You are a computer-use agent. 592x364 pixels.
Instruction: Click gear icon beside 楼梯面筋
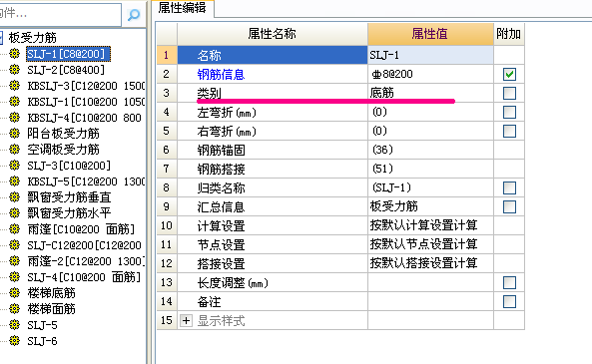pos(14,308)
